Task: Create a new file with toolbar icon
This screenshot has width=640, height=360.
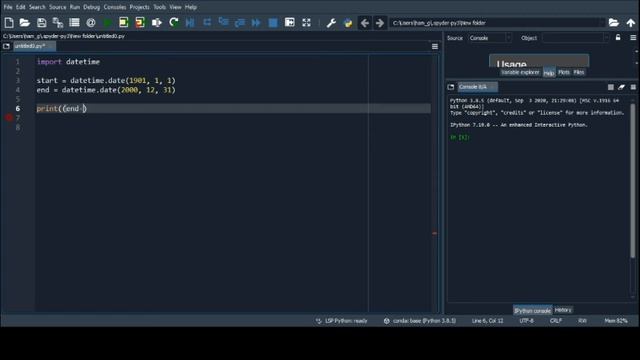Action: pos(9,23)
